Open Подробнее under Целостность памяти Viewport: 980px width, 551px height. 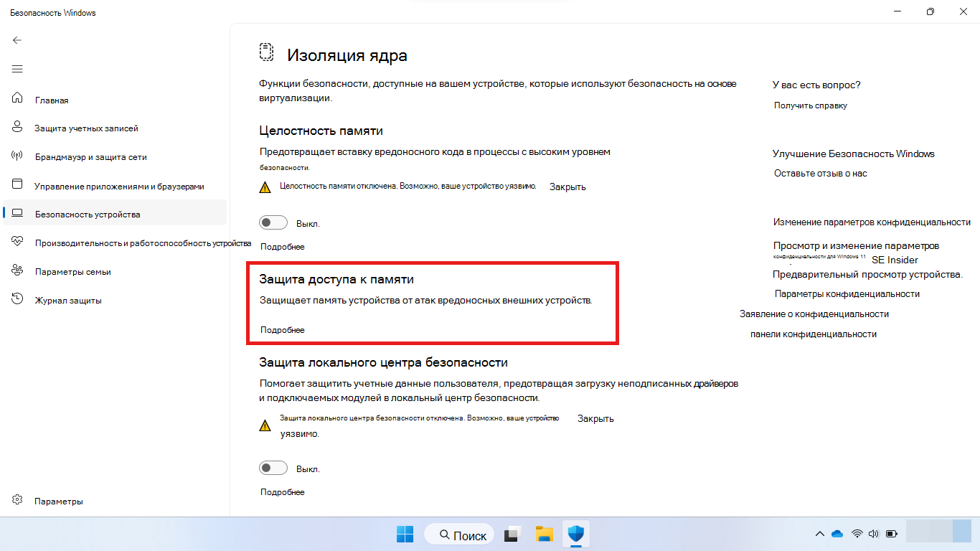coord(282,247)
